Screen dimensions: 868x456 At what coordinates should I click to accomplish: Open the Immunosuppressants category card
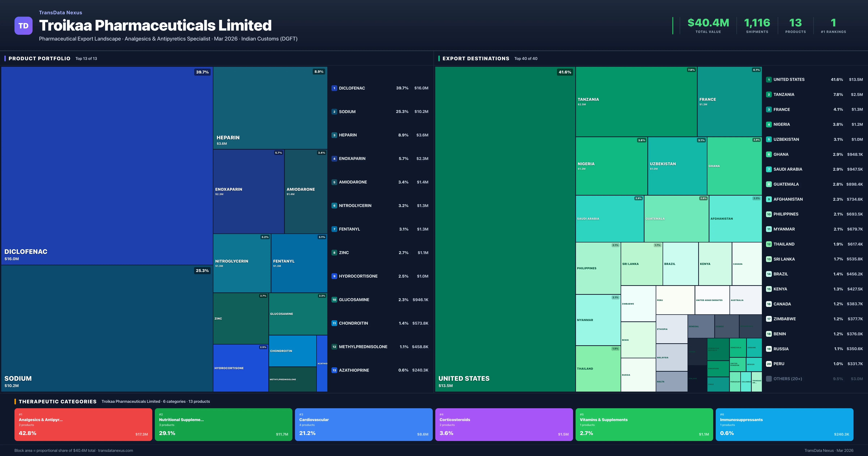coord(784,424)
